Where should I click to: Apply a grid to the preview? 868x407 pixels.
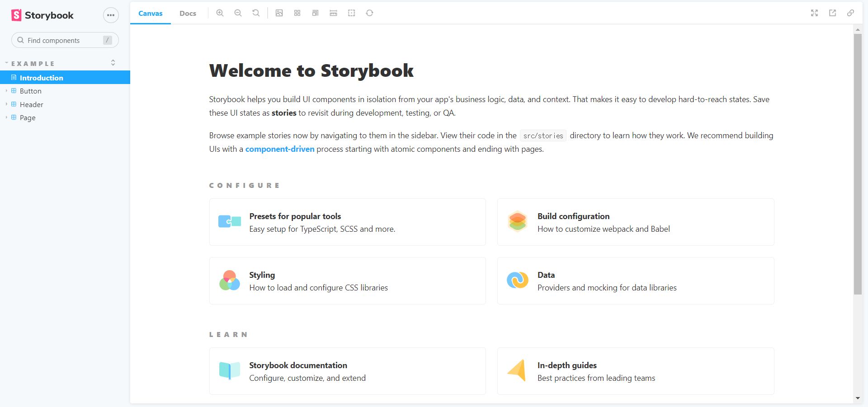pos(297,13)
